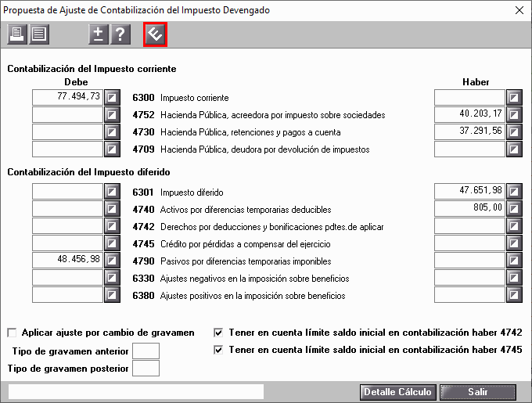
Task: Click Tipo de gravamen anterior field
Action: click(x=146, y=351)
